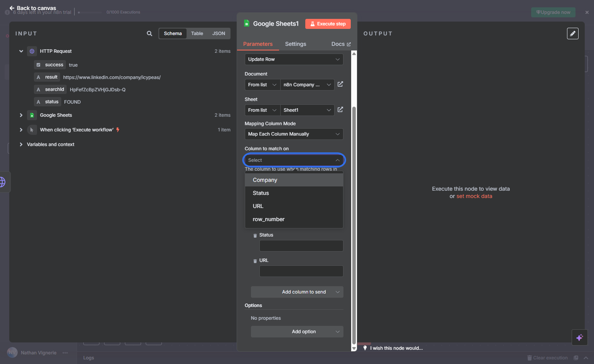Expand When clicking 'Execute workflow' node
Image resolution: width=594 pixels, height=364 pixels.
[21, 130]
